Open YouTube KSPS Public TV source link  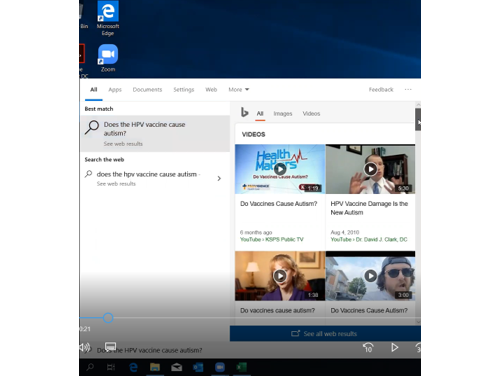click(272, 239)
